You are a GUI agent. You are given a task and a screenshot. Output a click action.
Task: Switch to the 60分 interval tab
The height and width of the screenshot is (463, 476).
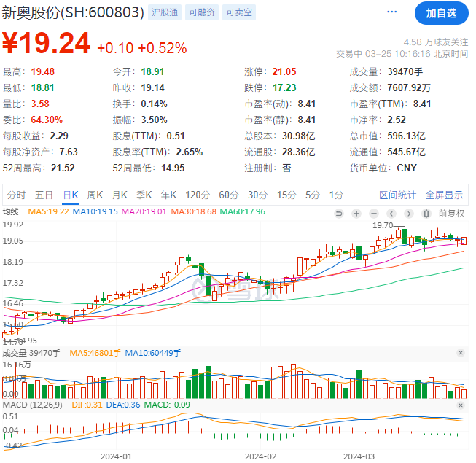tap(229, 195)
